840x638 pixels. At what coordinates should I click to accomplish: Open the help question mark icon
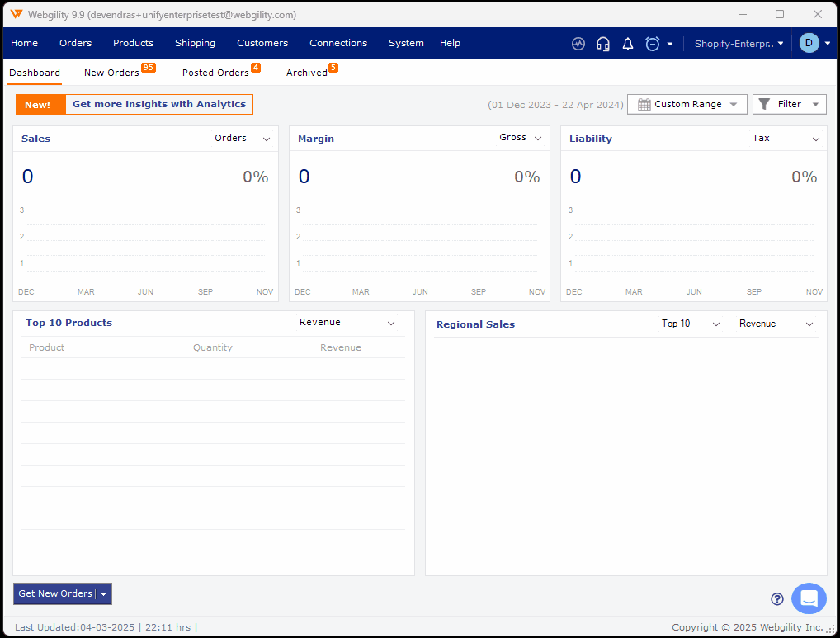coord(776,599)
